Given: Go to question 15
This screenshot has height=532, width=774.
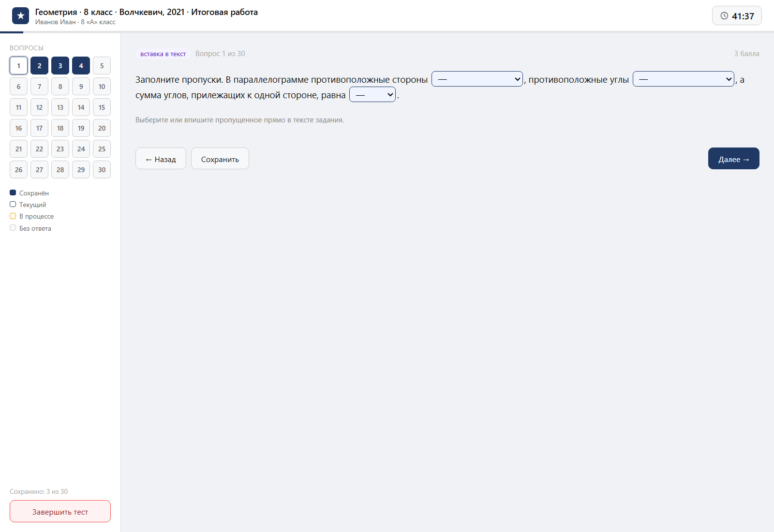Looking at the screenshot, I should (102, 107).
